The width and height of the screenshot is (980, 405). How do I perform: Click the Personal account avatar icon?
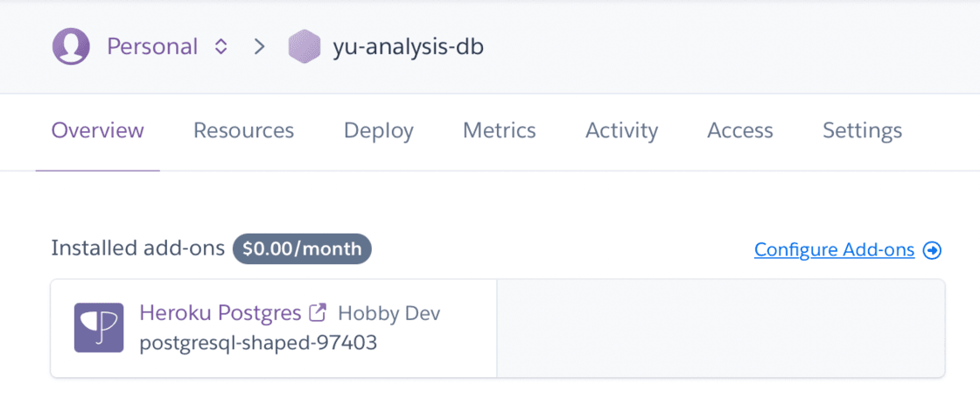(x=71, y=46)
